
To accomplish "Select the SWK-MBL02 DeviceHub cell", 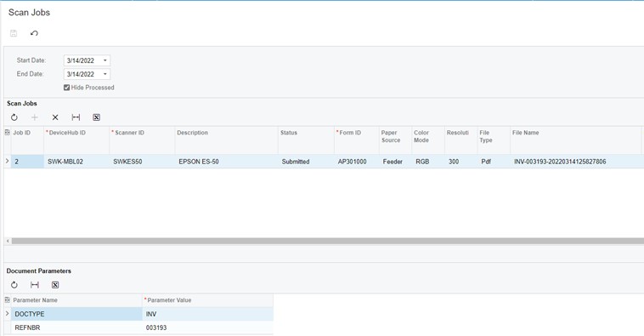I will tap(76, 162).
